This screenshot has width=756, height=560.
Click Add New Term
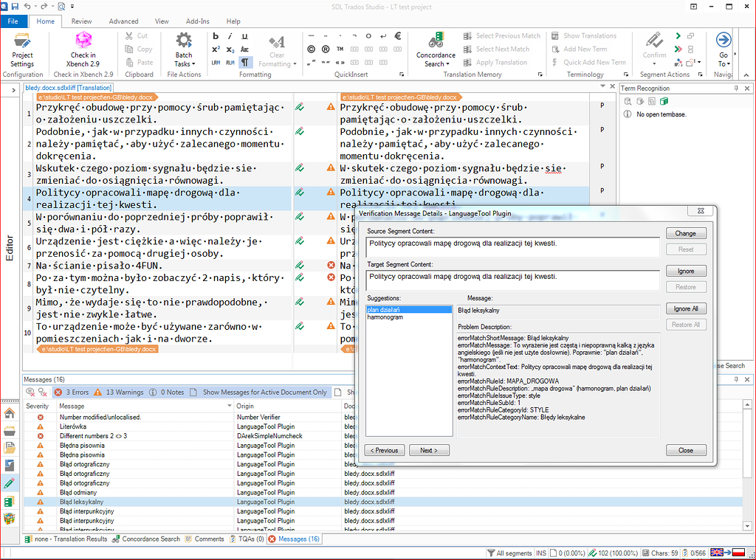tap(579, 49)
